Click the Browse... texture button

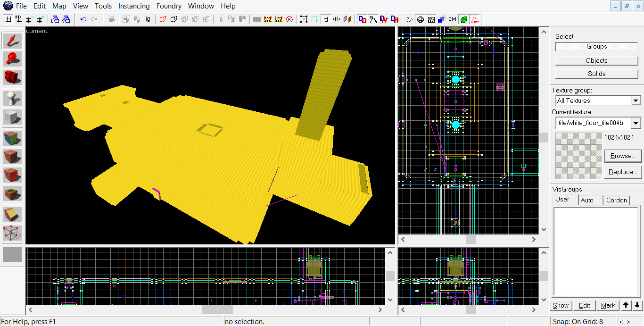click(x=623, y=156)
